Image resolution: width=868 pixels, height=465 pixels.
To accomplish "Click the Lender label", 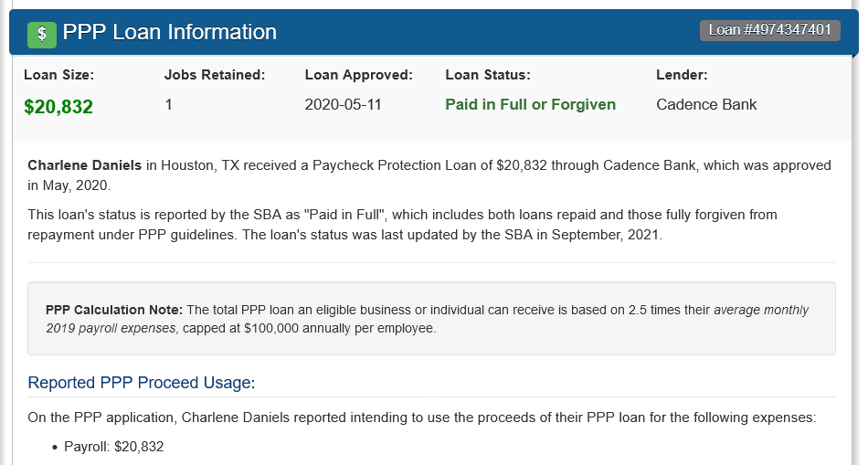I will pyautogui.click(x=682, y=75).
